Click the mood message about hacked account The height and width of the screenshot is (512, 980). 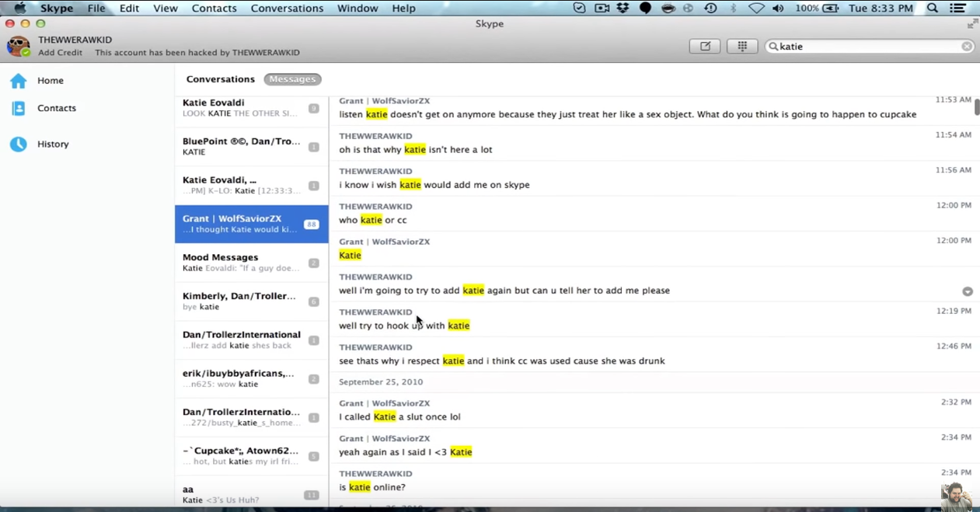(197, 53)
